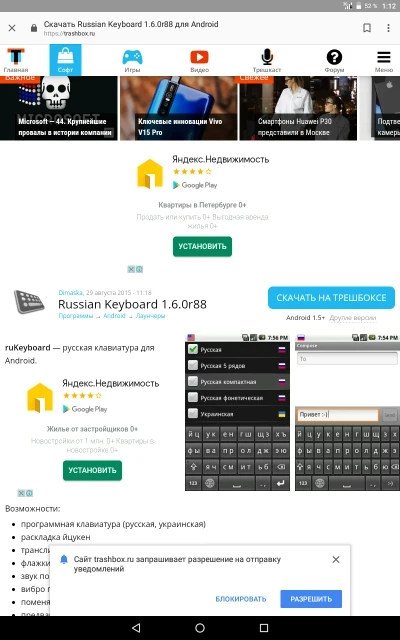Screen dimensions: 400x640
Task: Open the browser three-dot overflow menu
Action: click(388, 28)
